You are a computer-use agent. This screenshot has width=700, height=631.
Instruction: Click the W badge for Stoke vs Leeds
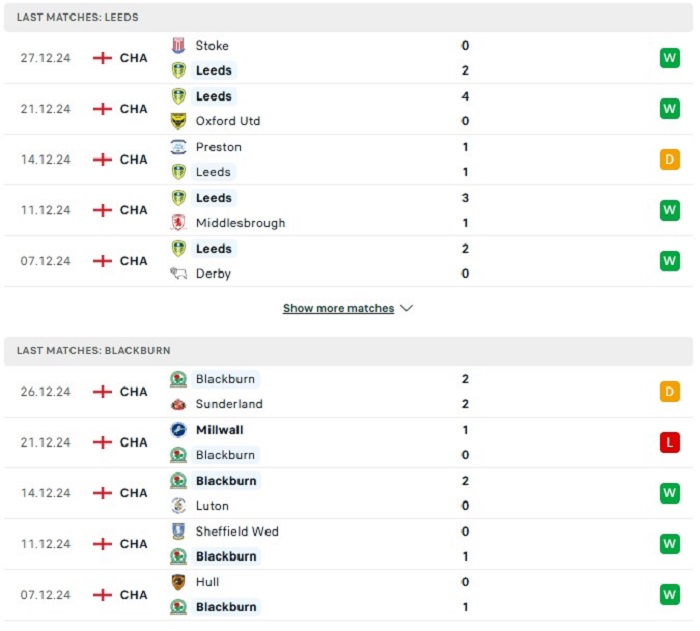(670, 58)
